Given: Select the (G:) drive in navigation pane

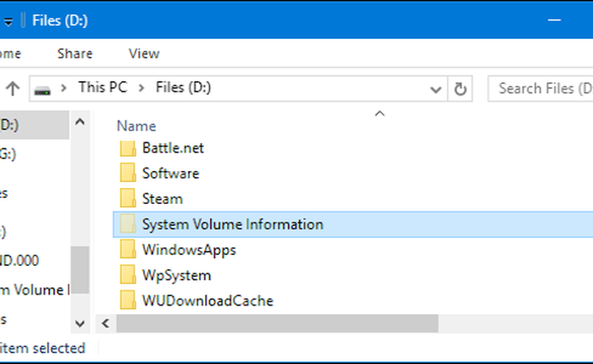Looking at the screenshot, I should pyautogui.click(x=8, y=154).
